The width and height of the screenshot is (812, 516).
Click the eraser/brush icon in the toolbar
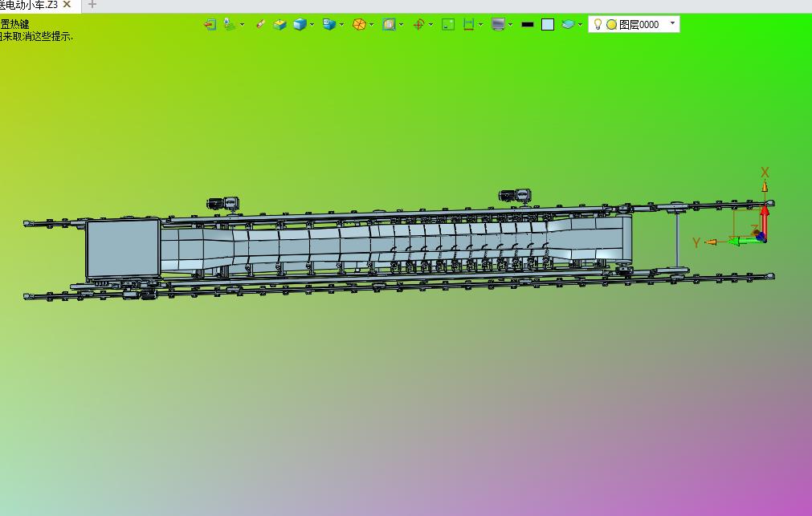[260, 24]
